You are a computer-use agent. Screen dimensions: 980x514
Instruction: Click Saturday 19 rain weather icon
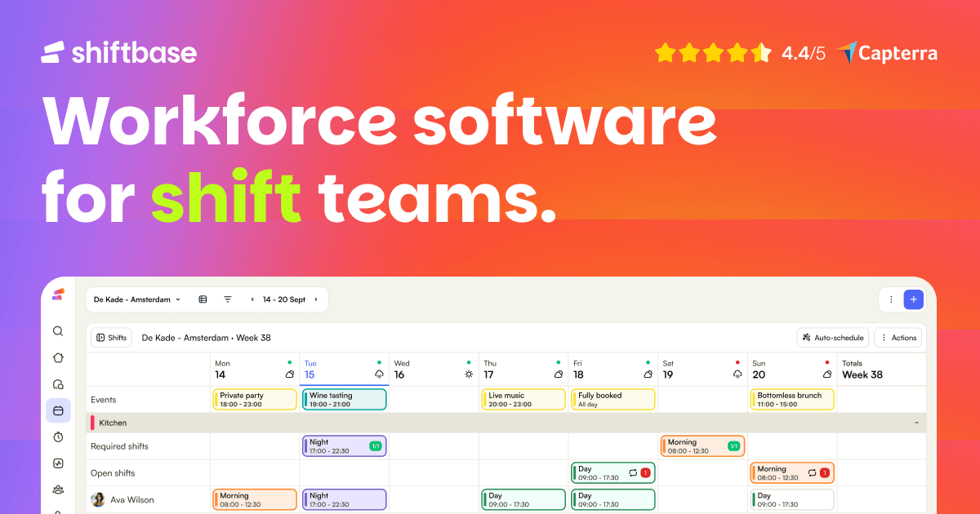(x=737, y=374)
